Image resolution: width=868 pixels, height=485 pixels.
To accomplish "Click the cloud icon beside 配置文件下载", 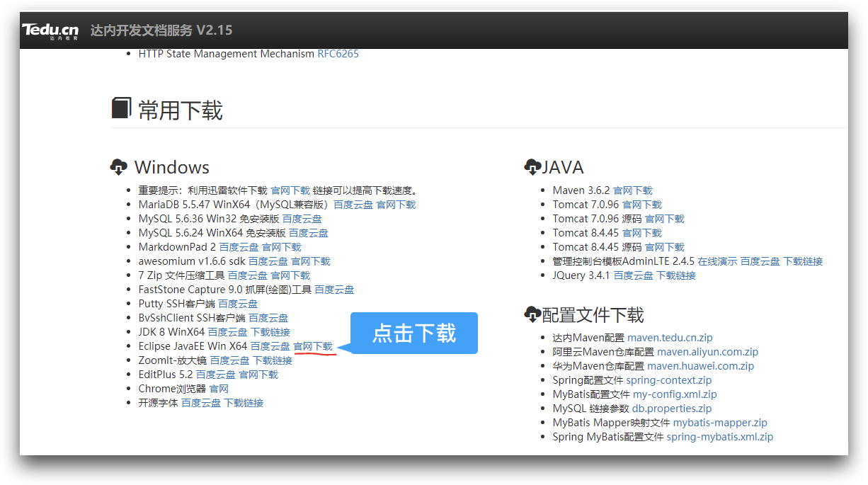I will (532, 314).
